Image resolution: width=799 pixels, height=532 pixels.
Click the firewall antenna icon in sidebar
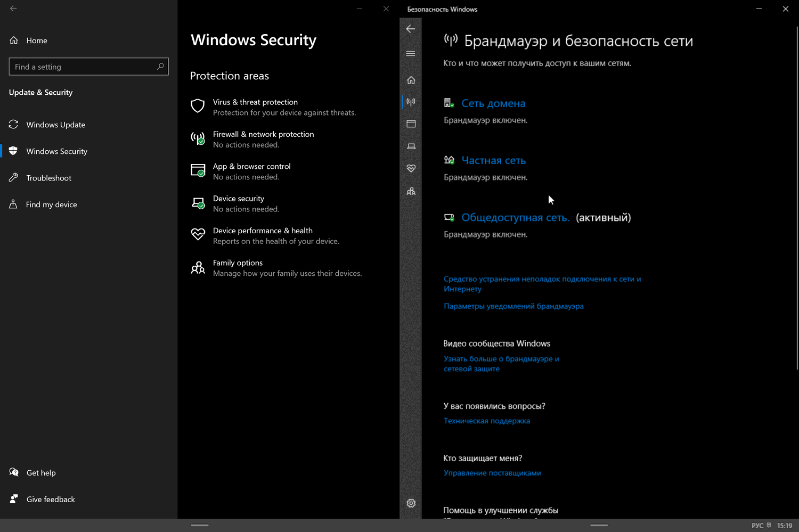coord(411,102)
